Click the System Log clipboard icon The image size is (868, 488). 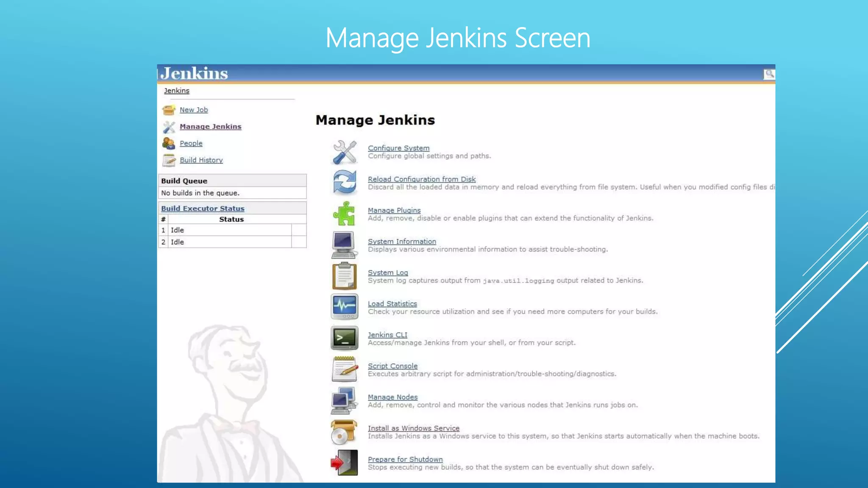[344, 276]
